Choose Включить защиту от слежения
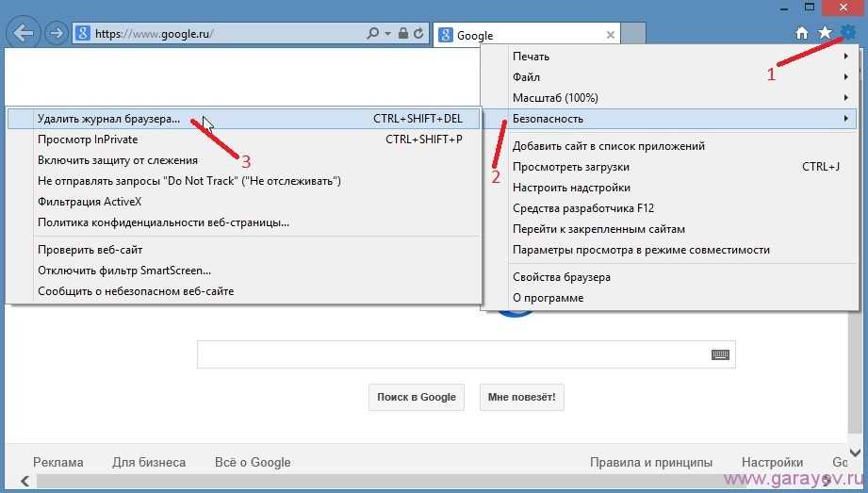Image resolution: width=868 pixels, height=493 pixels. tap(243, 160)
